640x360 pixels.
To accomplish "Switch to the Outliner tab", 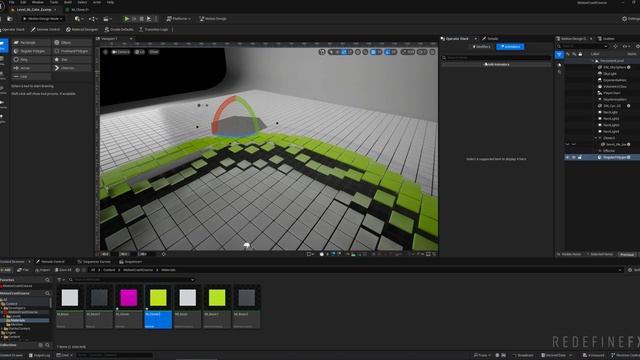I will point(606,39).
